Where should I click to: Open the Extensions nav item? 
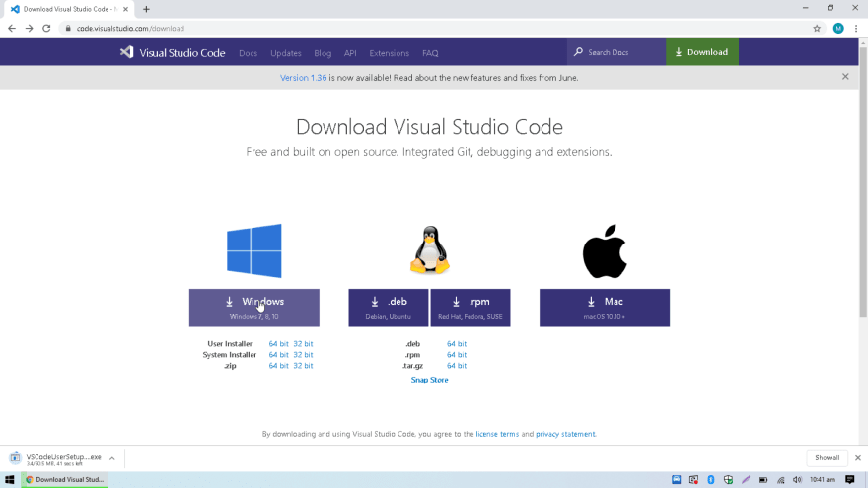(390, 53)
